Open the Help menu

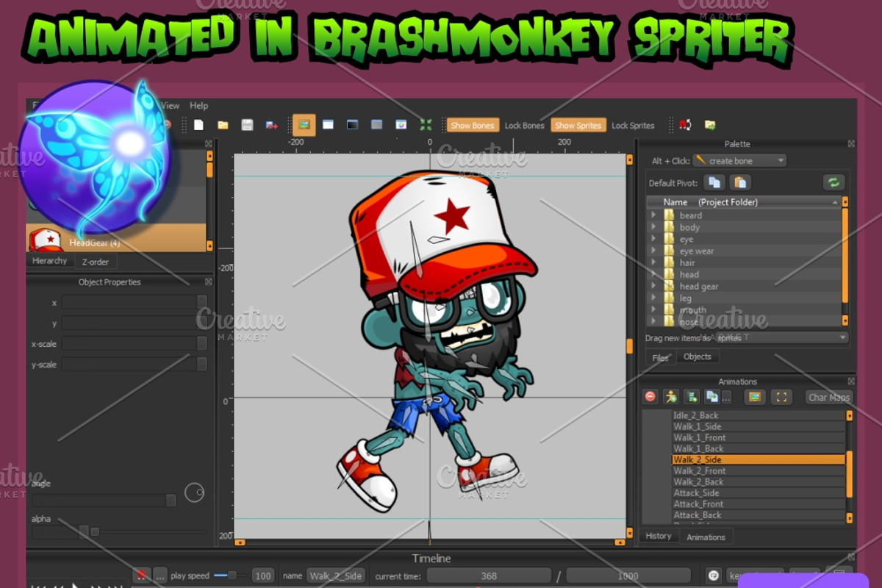tap(198, 106)
